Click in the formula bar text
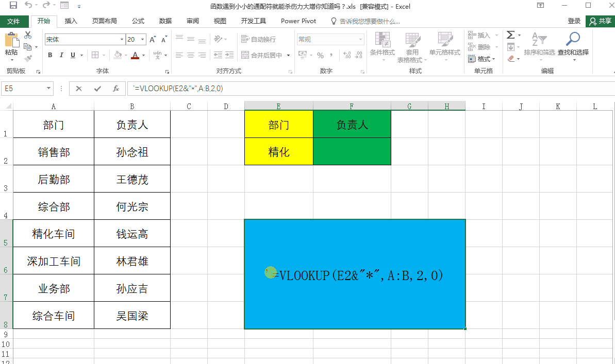Screen dimensions: 615x364 (178, 89)
